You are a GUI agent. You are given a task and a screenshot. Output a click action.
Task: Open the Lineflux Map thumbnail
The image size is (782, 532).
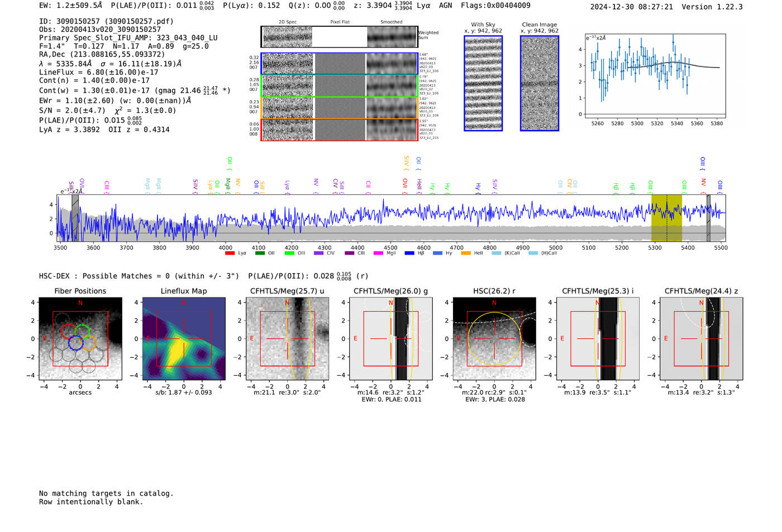(x=184, y=338)
